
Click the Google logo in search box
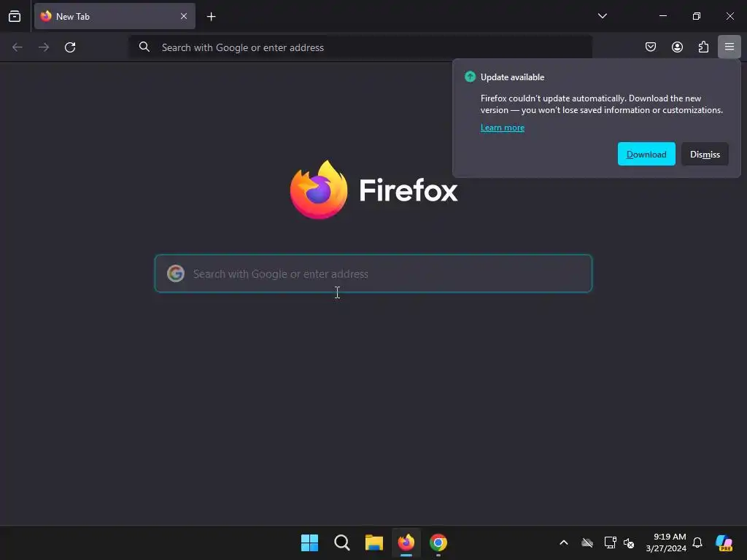[x=176, y=274]
